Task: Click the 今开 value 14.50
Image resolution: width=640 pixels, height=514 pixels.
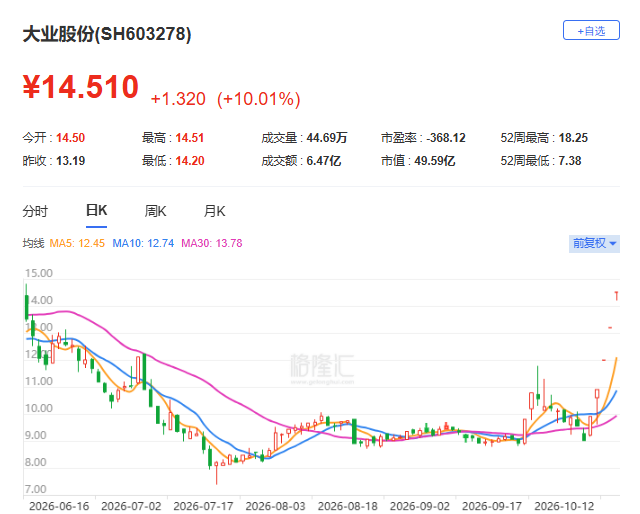Action: pos(70,138)
